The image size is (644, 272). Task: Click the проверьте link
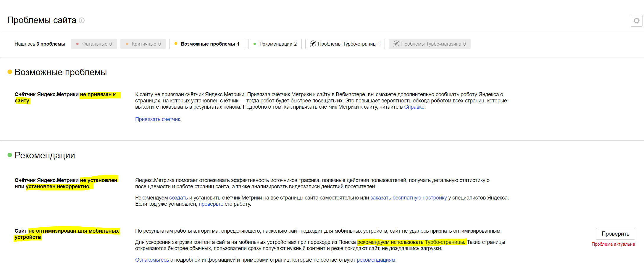(x=211, y=204)
